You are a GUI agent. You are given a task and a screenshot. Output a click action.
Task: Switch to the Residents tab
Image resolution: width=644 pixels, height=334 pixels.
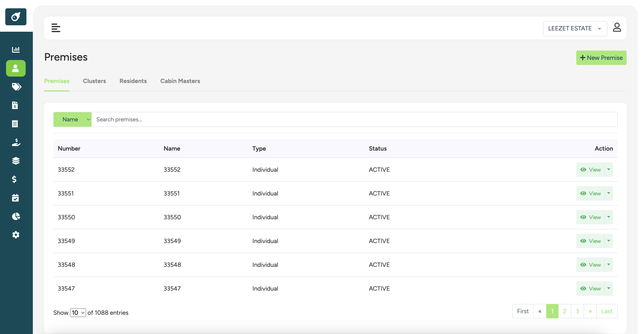tap(133, 81)
